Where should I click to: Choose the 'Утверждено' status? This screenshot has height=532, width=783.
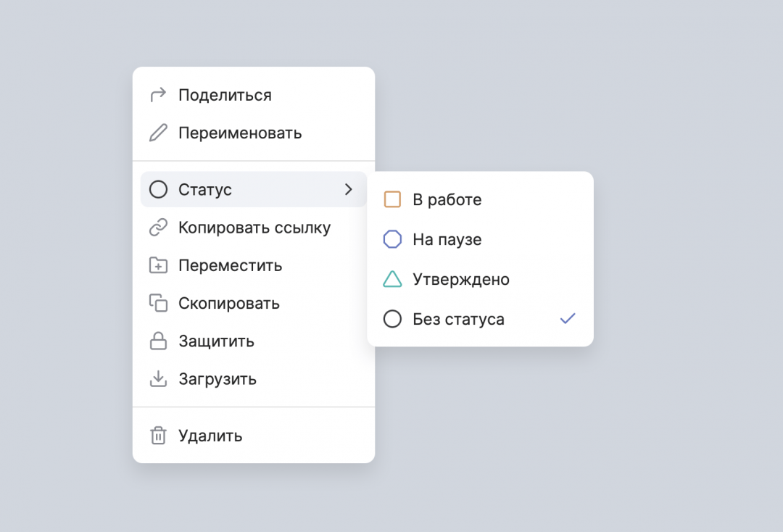pyautogui.click(x=460, y=280)
